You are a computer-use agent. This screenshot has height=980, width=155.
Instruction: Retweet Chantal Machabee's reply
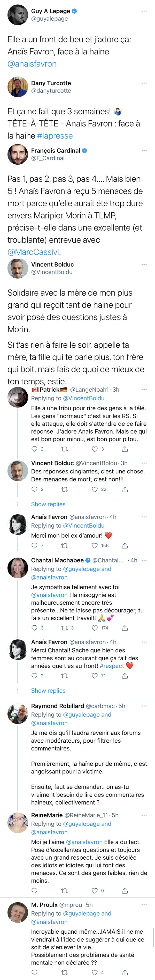pos(65,628)
